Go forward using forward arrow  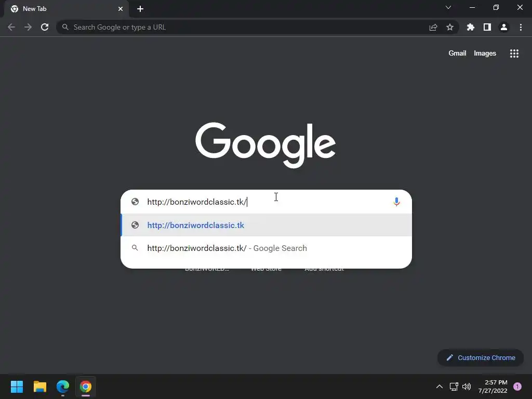tap(28, 27)
